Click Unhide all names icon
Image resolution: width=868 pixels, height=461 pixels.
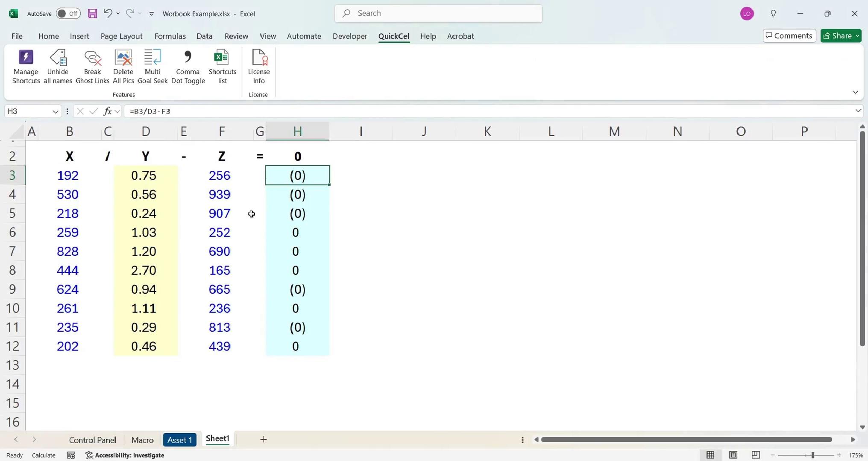click(x=57, y=66)
